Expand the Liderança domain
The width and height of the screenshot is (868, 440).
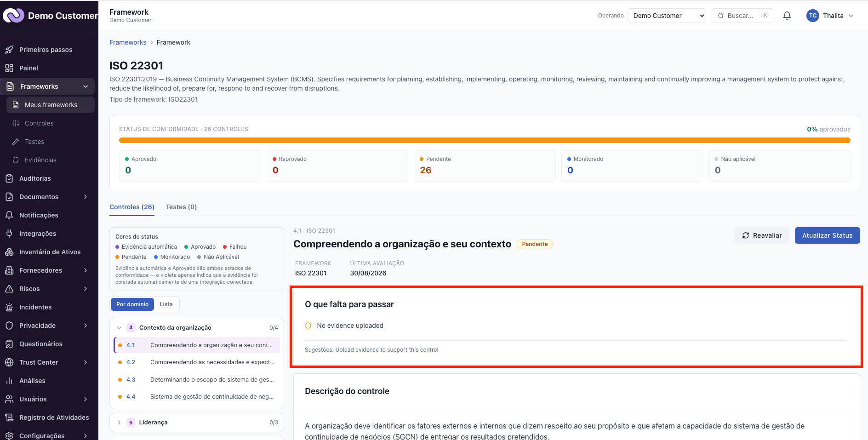[119, 423]
